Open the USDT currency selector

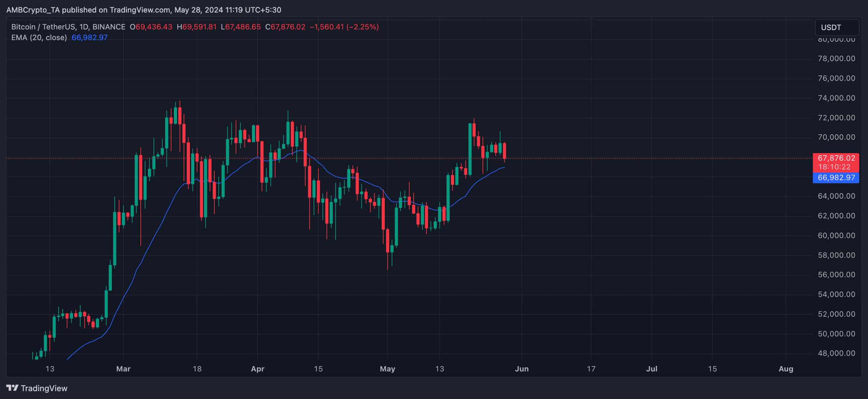837,27
